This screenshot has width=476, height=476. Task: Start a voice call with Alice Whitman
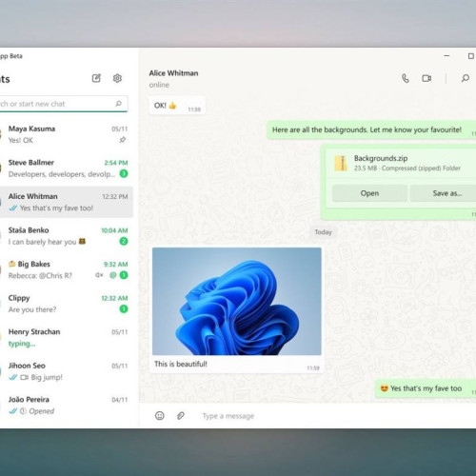[x=406, y=78]
